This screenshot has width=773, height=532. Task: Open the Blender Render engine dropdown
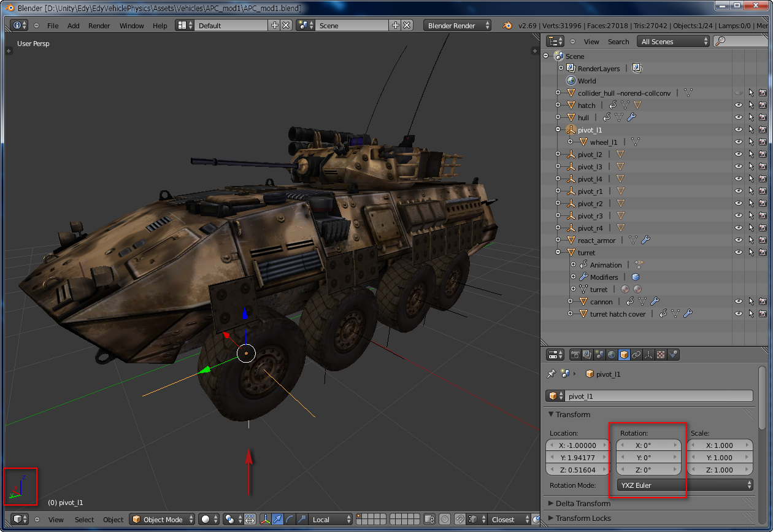(458, 26)
